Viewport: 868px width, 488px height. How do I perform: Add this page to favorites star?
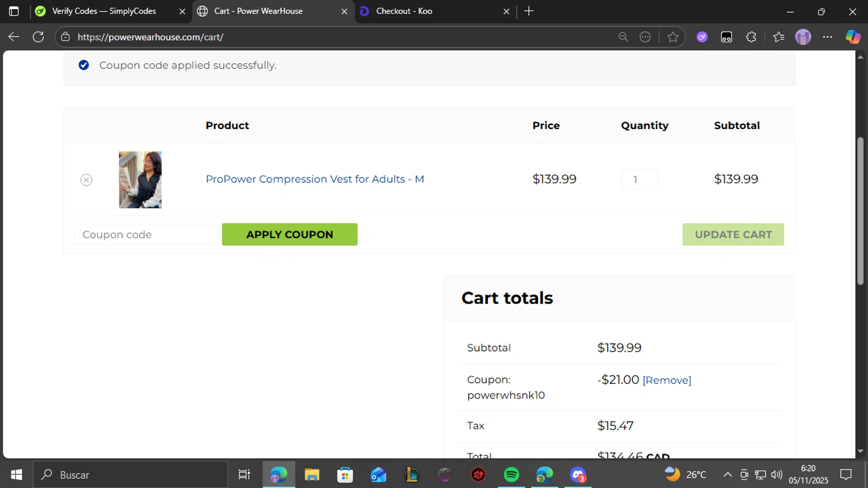(672, 37)
